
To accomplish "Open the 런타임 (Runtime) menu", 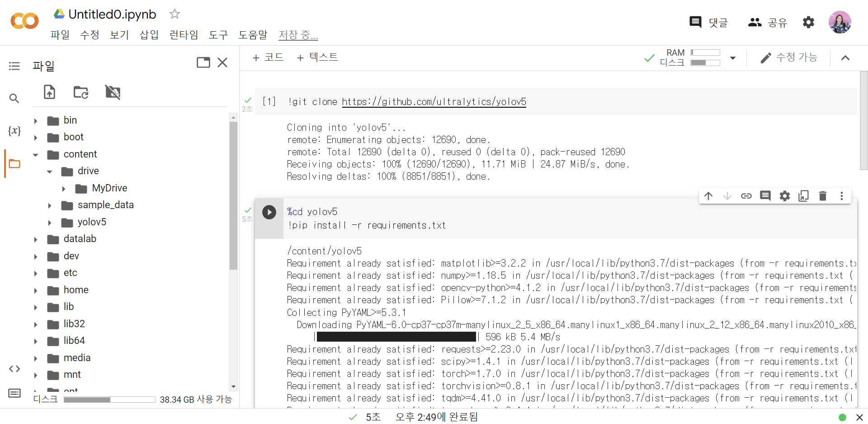I will coord(184,35).
